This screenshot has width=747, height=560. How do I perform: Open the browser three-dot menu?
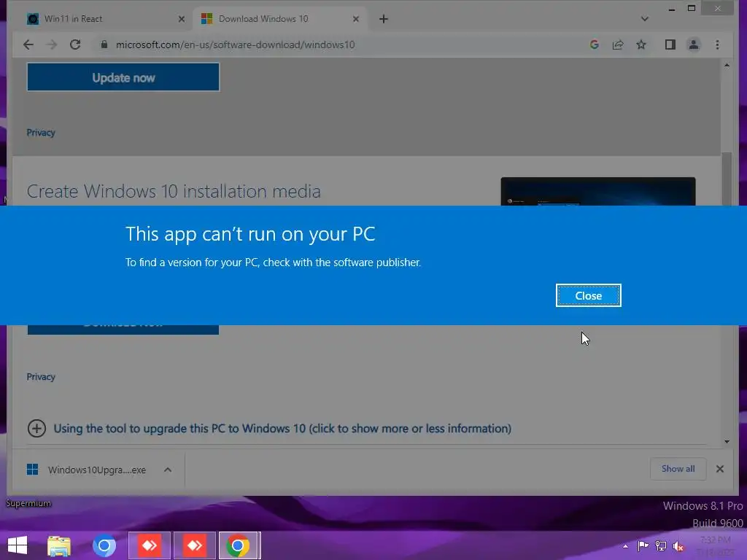[x=718, y=44]
